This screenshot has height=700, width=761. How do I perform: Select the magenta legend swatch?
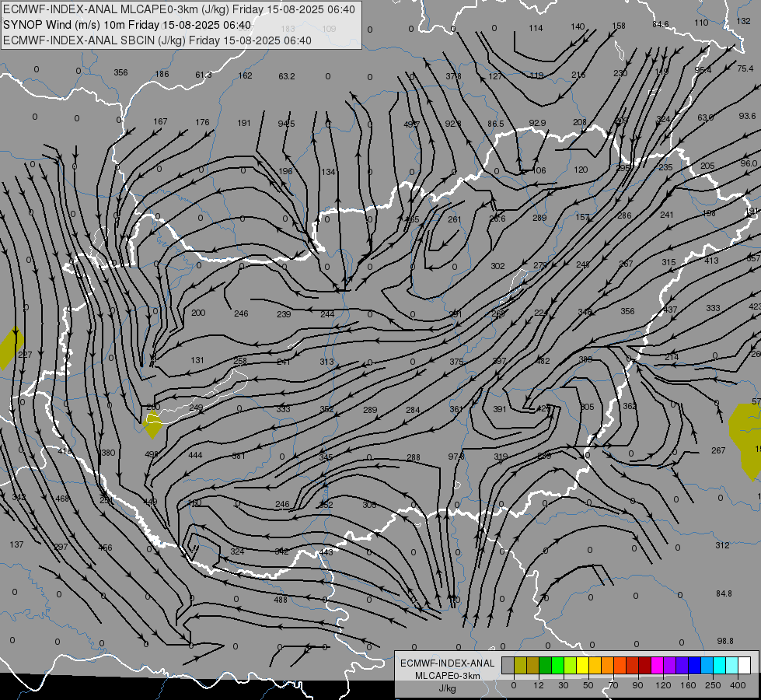coord(657,665)
